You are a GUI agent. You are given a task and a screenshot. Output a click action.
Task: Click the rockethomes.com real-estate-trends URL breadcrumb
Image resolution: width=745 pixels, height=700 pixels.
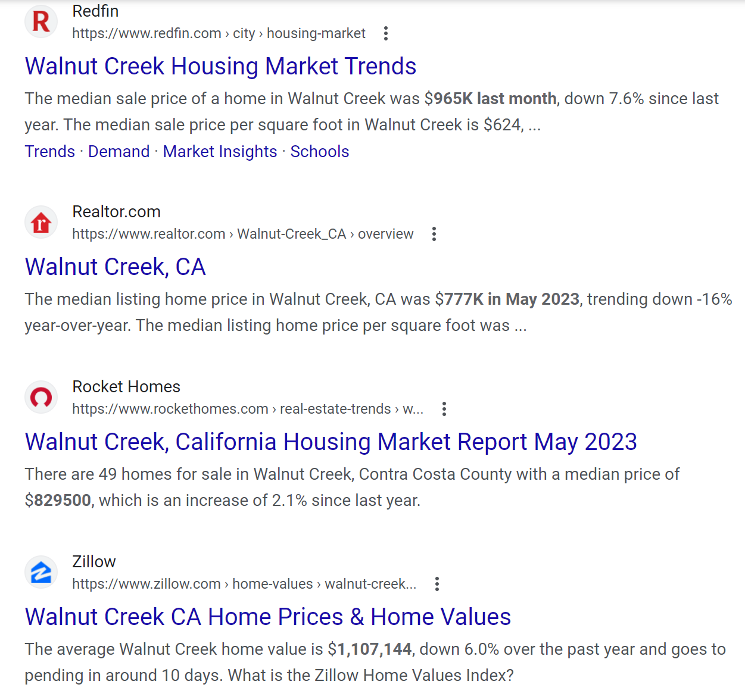point(247,409)
